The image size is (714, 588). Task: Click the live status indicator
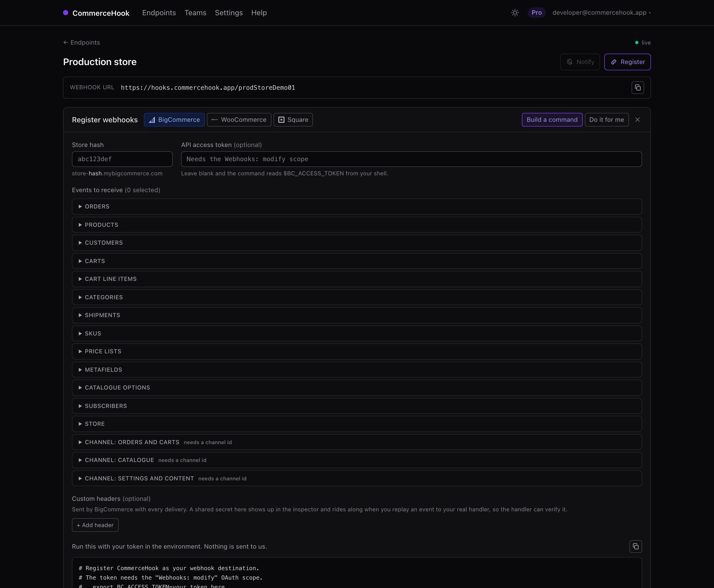click(643, 43)
